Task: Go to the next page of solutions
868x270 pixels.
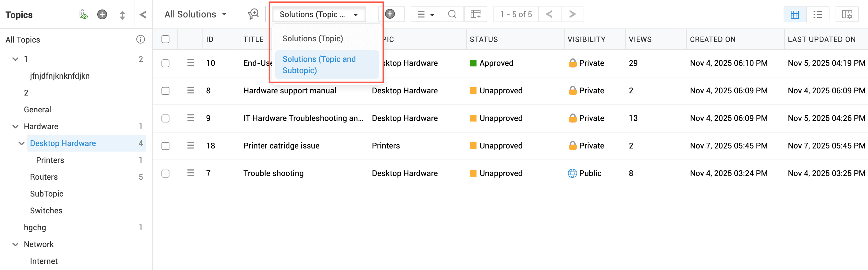Action: point(573,14)
